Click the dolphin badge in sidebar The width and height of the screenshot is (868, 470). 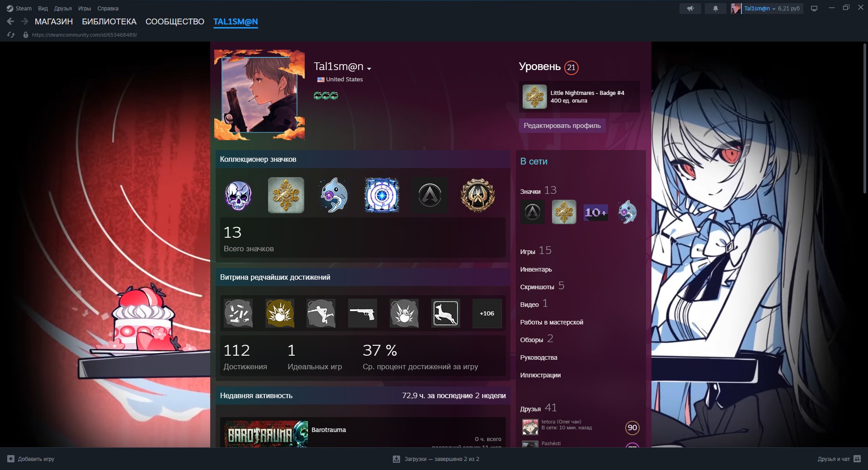pos(627,212)
